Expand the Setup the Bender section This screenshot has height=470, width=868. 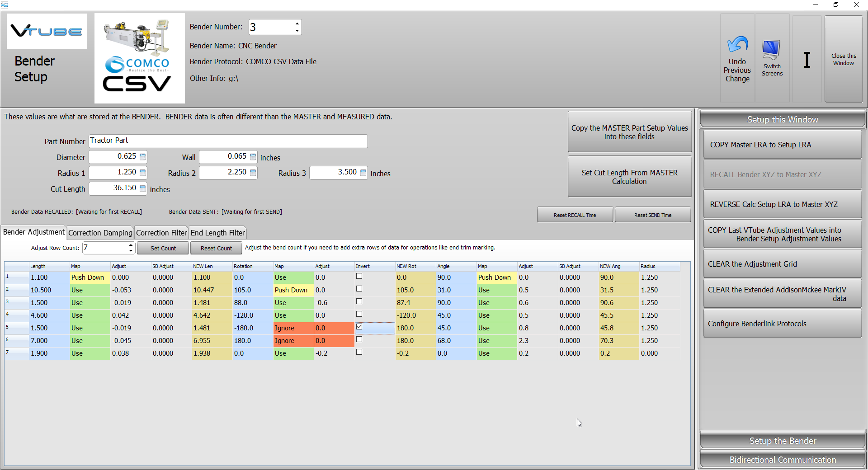click(x=783, y=441)
